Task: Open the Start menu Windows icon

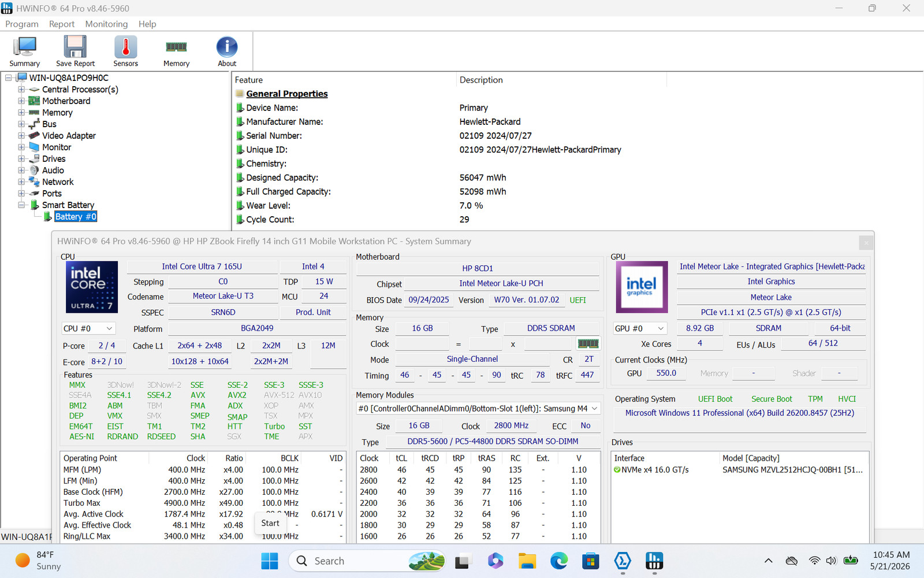Action: [270, 561]
